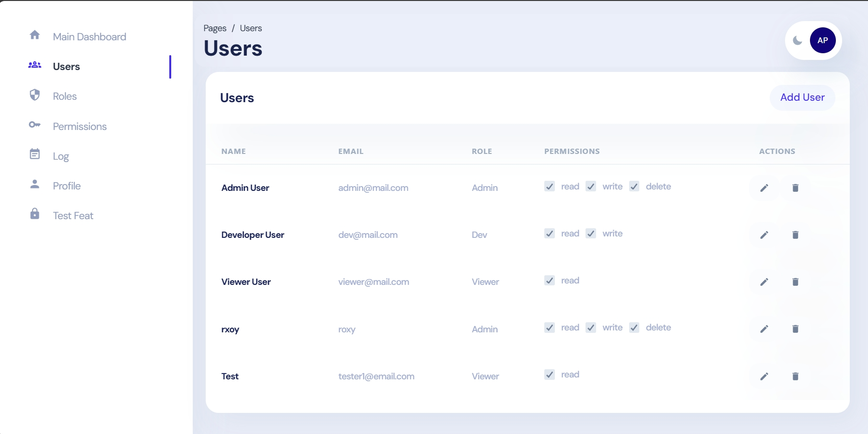
Task: Edit the Test user row
Action: tap(764, 376)
